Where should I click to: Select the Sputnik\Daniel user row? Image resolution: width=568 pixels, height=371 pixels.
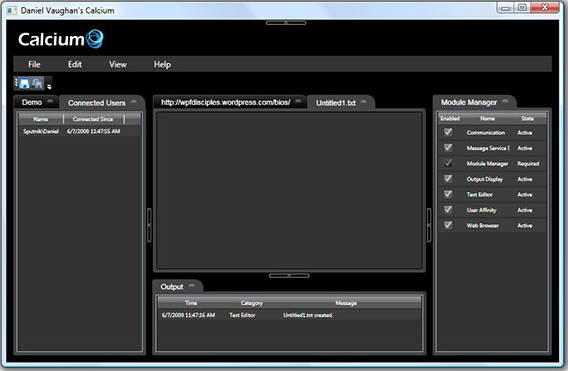click(80, 131)
